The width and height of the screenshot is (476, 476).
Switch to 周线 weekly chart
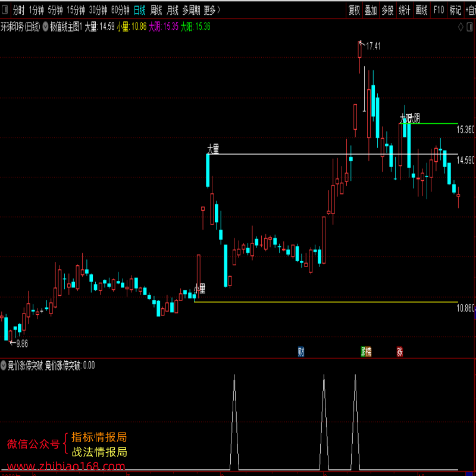[156, 10]
